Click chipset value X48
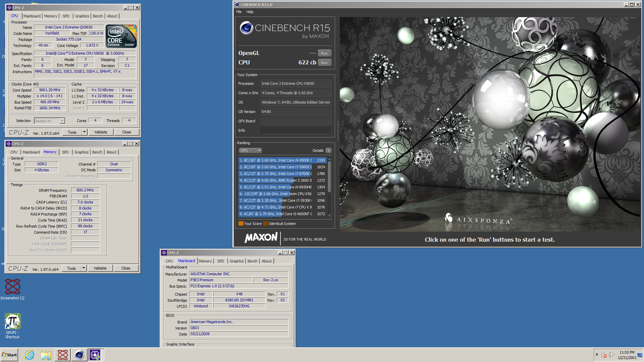The width and height of the screenshot is (644, 362). [x=239, y=294]
